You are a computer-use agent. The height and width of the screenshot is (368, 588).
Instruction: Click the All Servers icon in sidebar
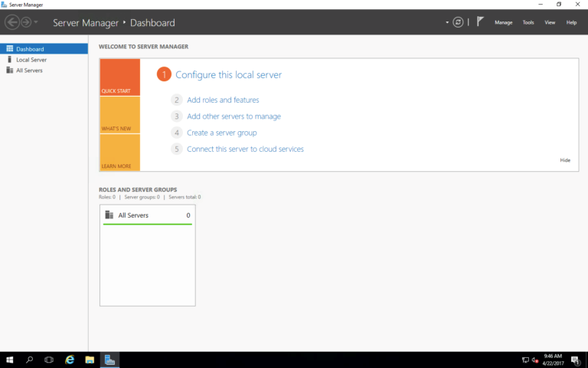click(10, 70)
